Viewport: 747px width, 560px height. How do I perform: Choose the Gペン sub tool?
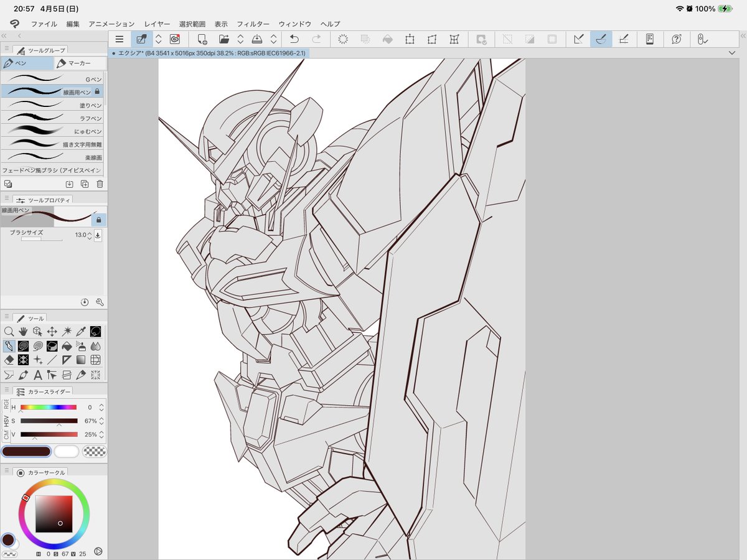52,79
